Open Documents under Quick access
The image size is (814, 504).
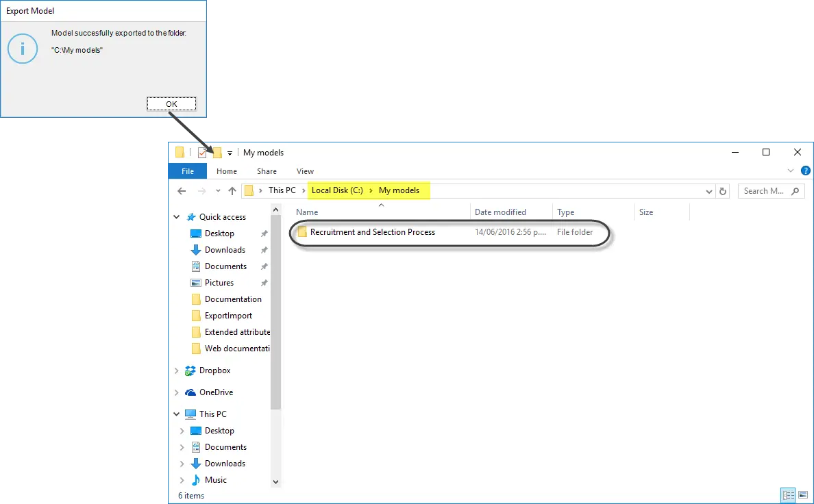click(225, 266)
